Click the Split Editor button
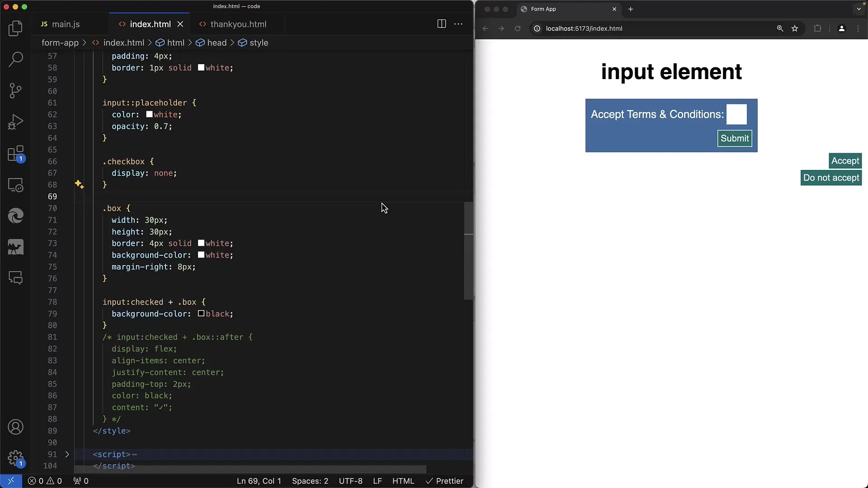The image size is (868, 488). click(442, 23)
